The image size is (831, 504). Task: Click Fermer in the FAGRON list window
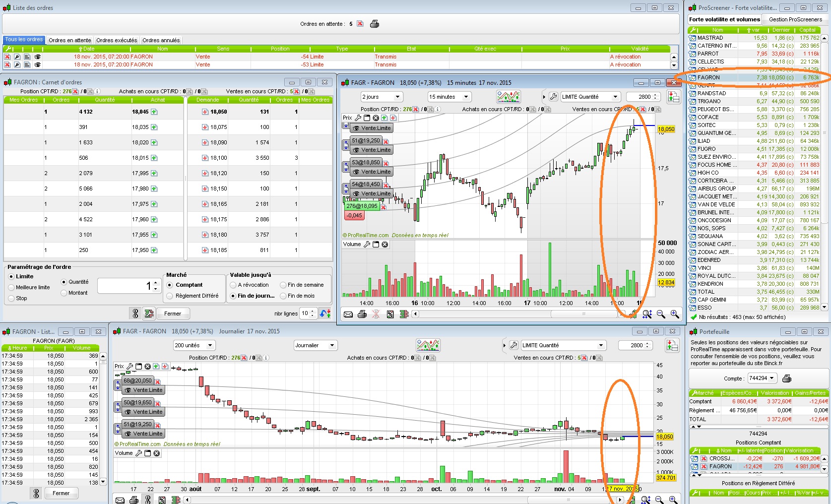[x=61, y=493]
